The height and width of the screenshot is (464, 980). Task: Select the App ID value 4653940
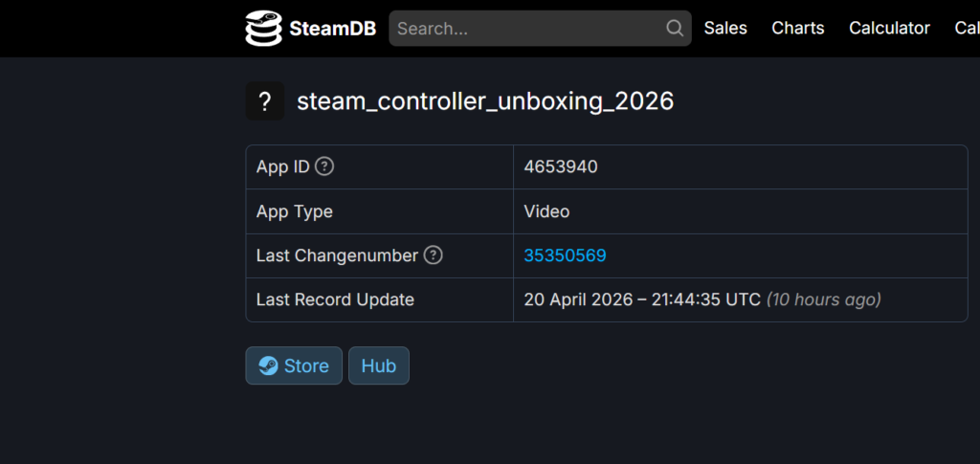point(561,166)
